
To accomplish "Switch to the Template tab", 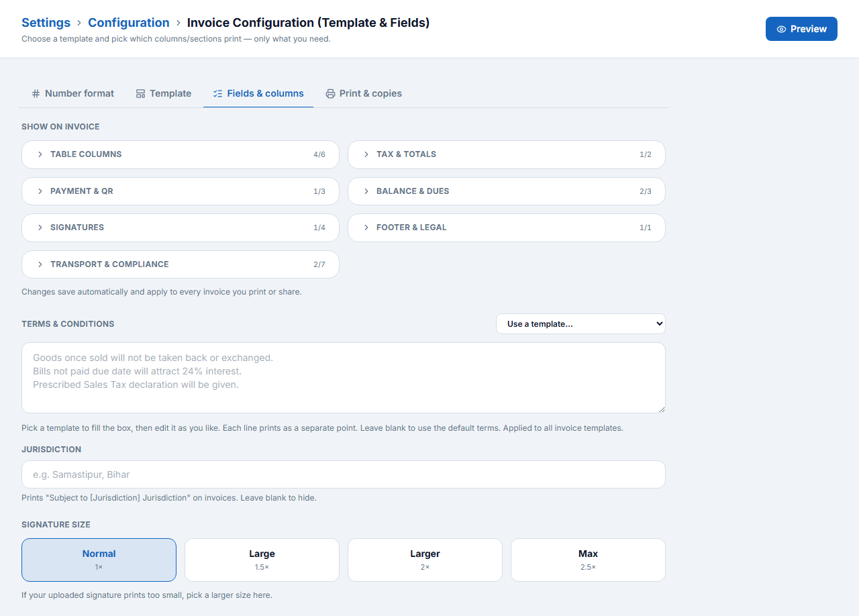I will [164, 93].
